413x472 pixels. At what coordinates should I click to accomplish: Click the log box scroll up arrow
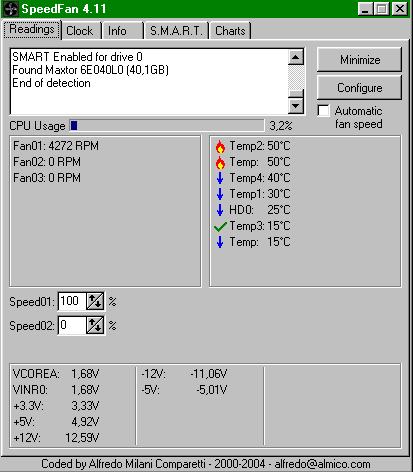296,57
